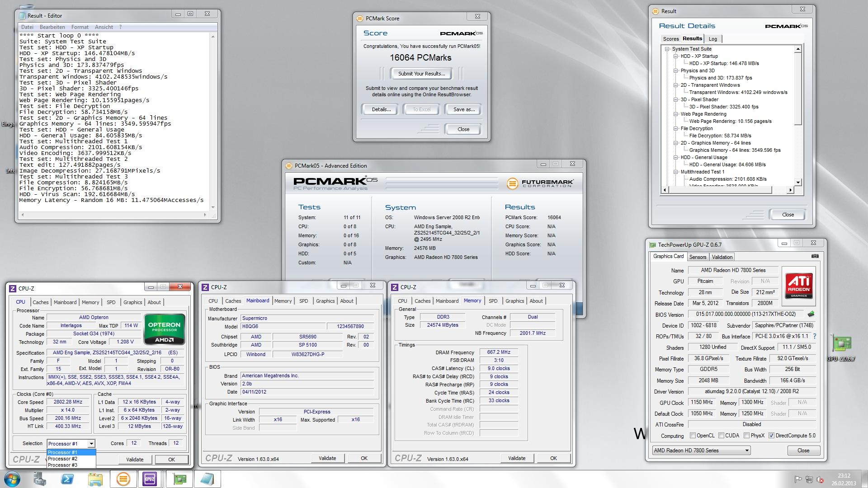This screenshot has width=868, height=488.
Task: Click the Futuremark Corporation logo
Action: click(540, 183)
